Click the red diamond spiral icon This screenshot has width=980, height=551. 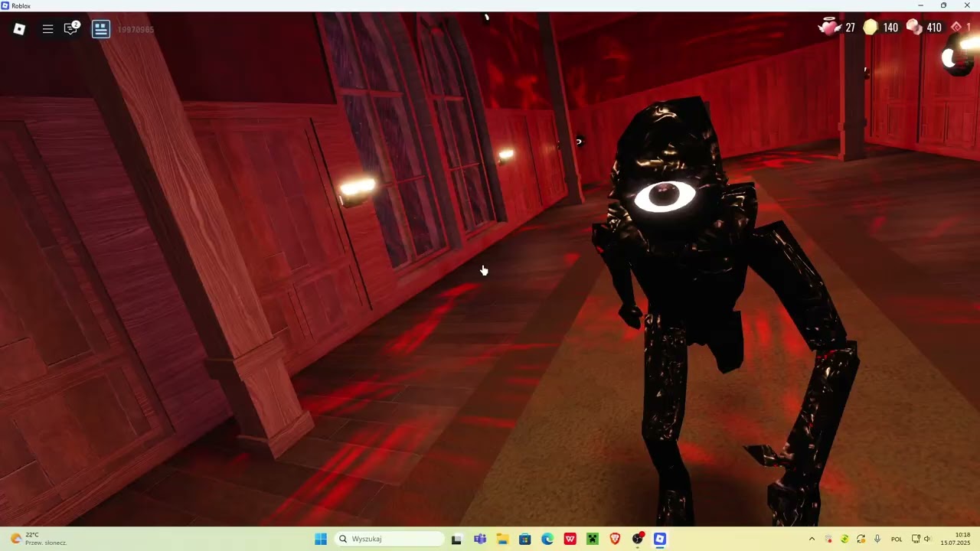pyautogui.click(x=956, y=28)
